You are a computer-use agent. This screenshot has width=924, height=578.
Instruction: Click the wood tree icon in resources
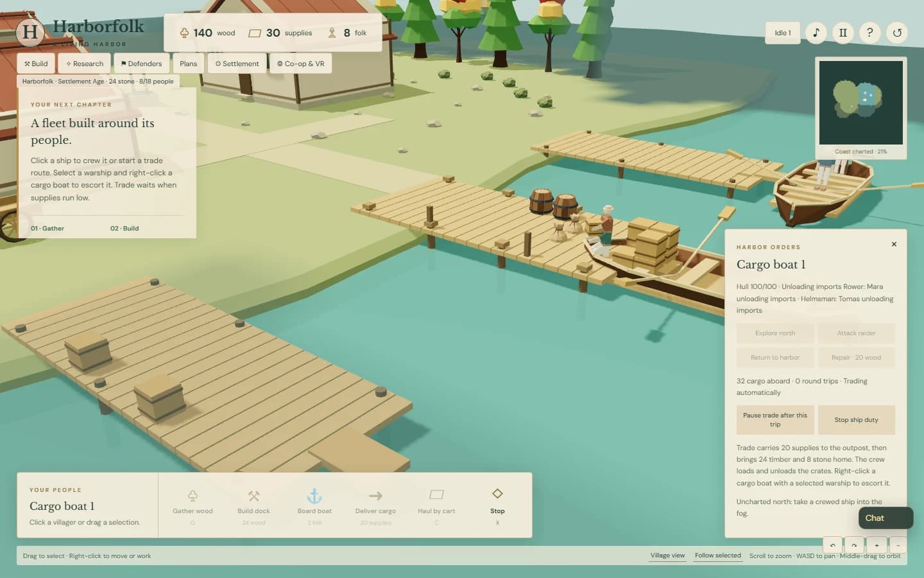coord(184,33)
